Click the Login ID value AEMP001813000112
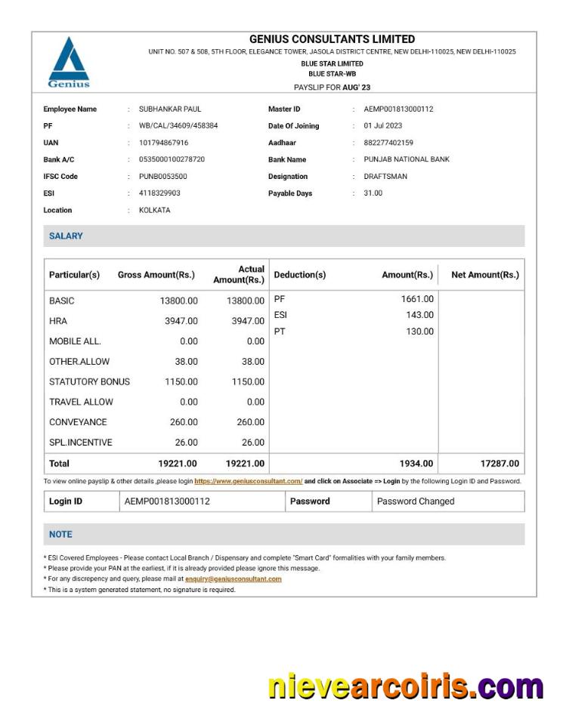563x728 pixels. (x=167, y=501)
